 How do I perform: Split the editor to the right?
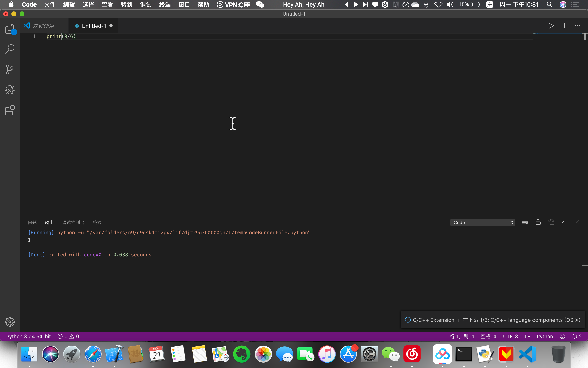point(565,26)
